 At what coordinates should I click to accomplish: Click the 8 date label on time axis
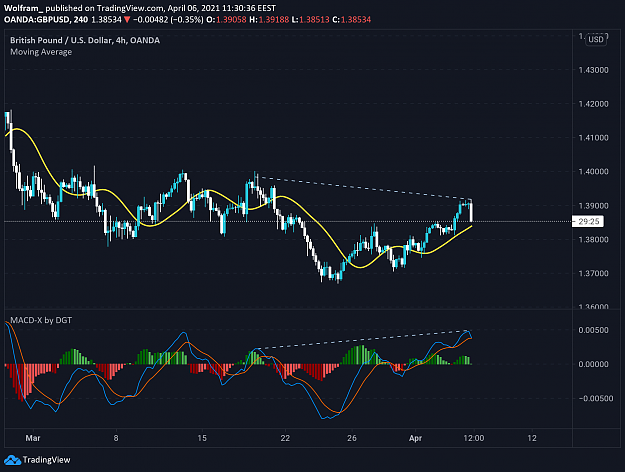point(116,438)
